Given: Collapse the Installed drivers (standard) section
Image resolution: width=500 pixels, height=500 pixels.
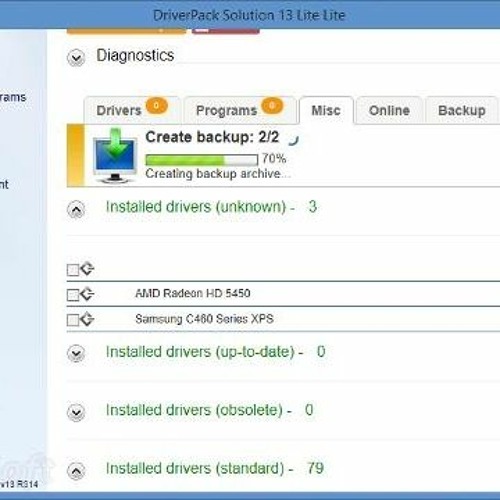Looking at the screenshot, I should 76,471.
